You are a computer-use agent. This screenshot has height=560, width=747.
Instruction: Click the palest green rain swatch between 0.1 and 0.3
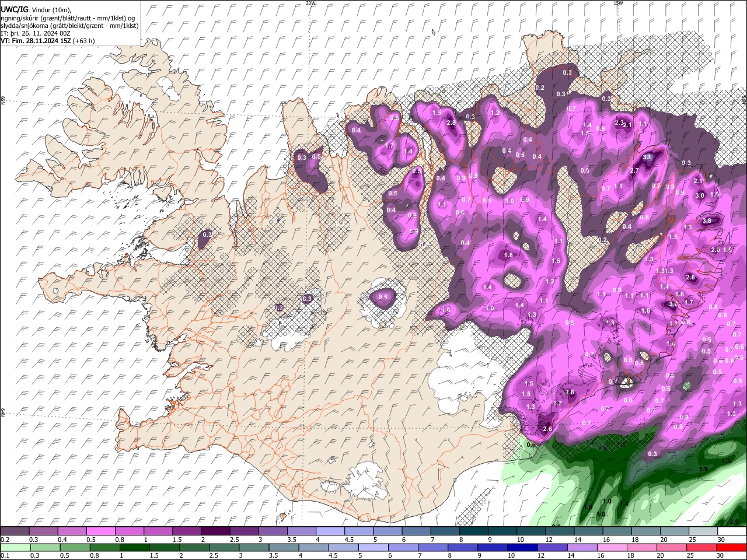pos(15,547)
